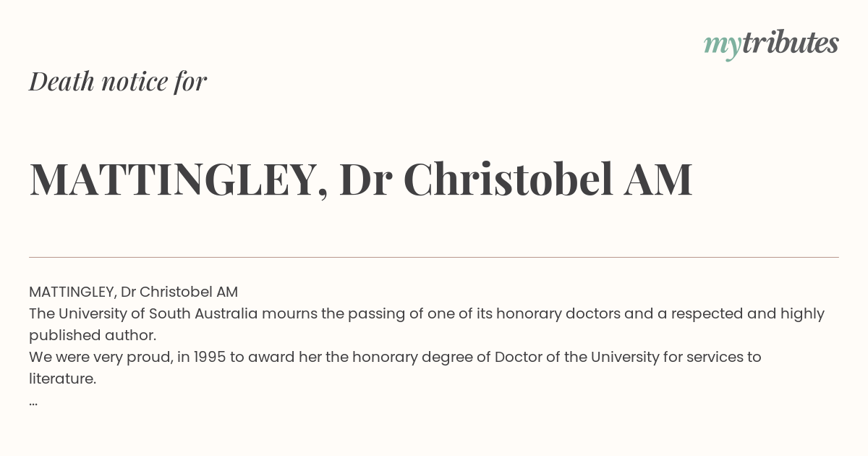Click the horizontal divider line below the title
Image resolution: width=868 pixels, height=456 pixels.
[x=434, y=257]
